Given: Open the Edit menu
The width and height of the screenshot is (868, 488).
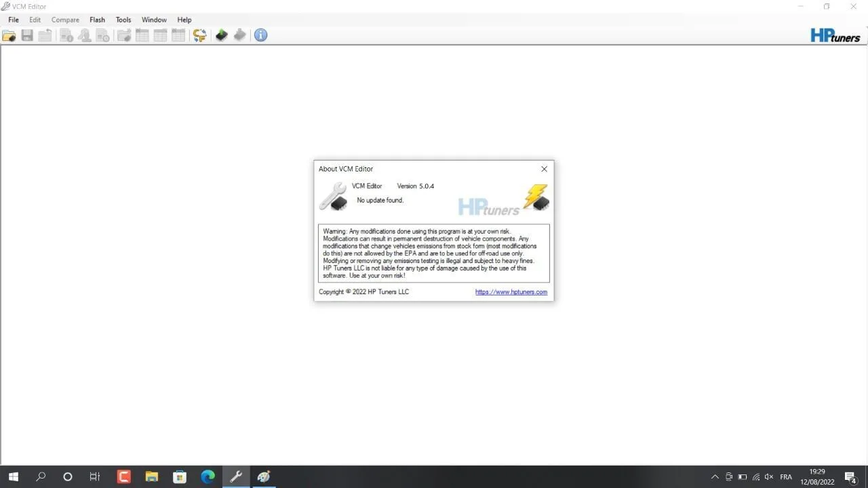Looking at the screenshot, I should pyautogui.click(x=35, y=20).
